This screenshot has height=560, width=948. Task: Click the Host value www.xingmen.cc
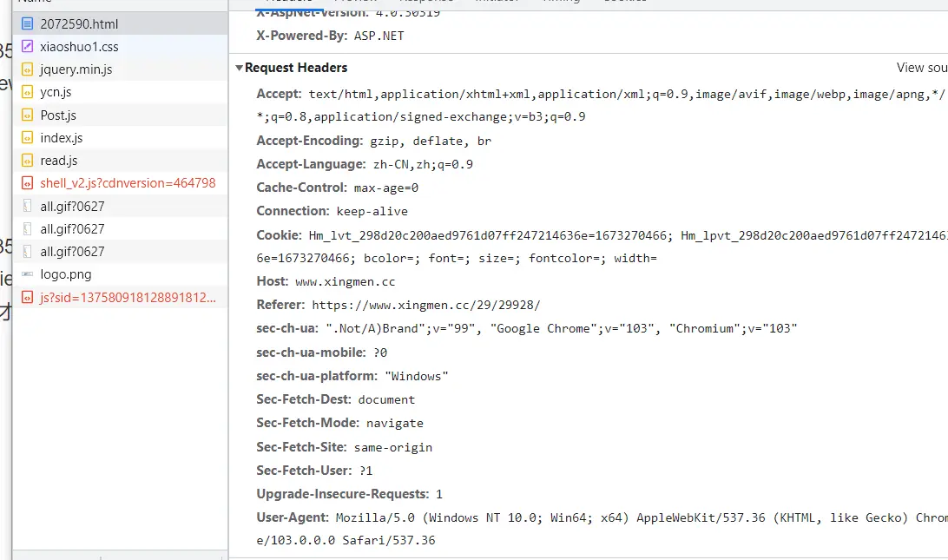(x=345, y=281)
